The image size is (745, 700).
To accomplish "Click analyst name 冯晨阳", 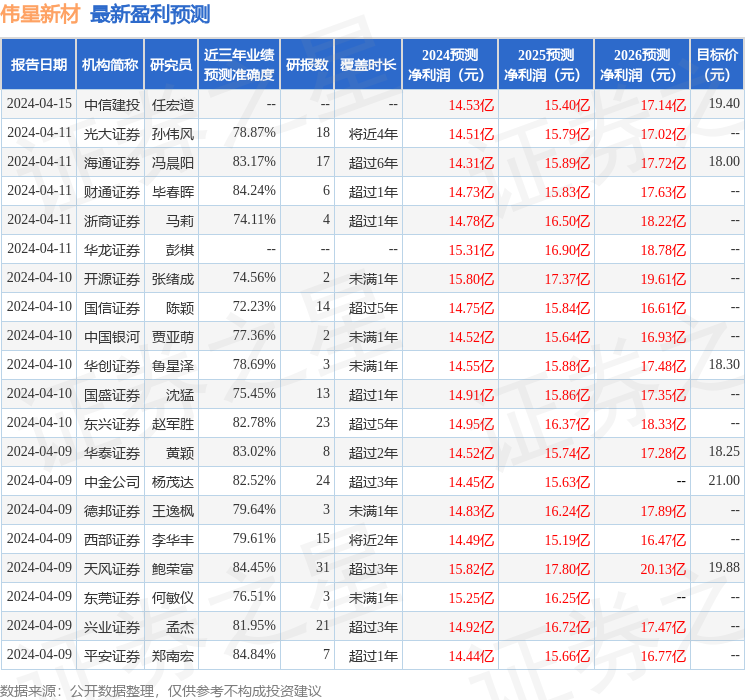I will 173,163.
